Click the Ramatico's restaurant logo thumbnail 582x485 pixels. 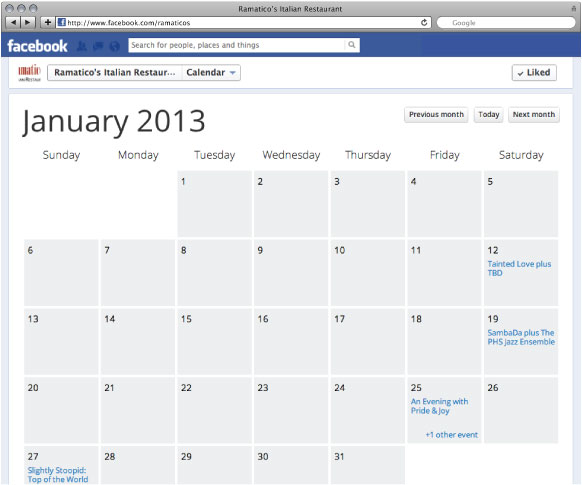coord(29,73)
